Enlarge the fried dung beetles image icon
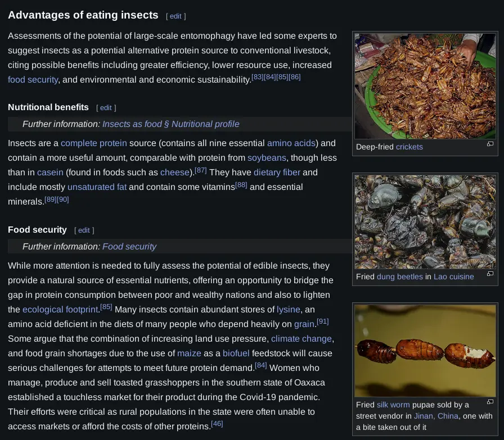The image size is (504, 440). 490,274
